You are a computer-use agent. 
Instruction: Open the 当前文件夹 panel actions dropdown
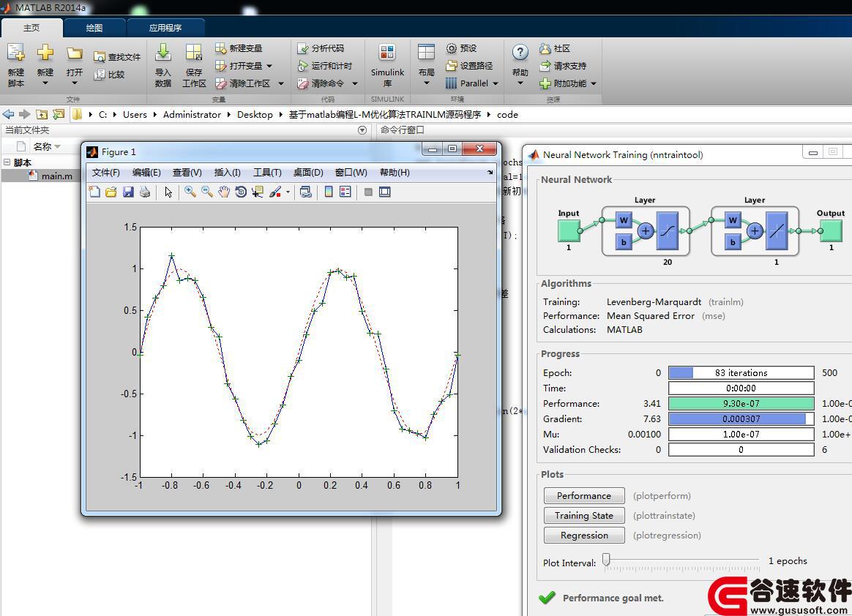(362, 130)
